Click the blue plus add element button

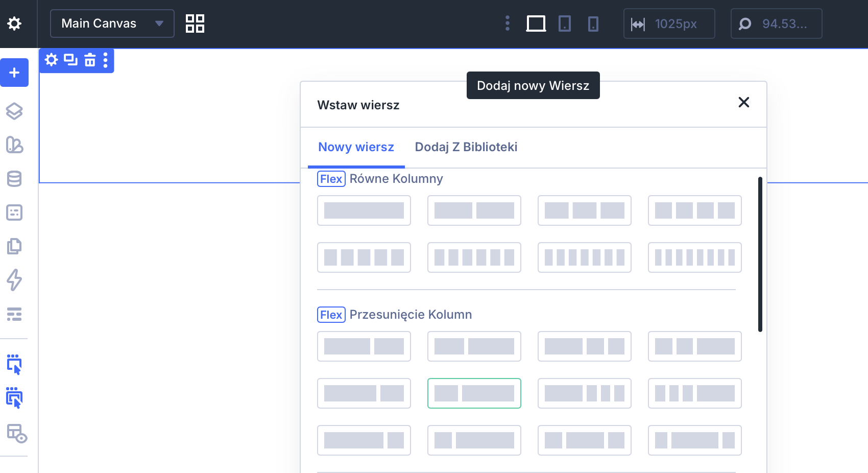(x=14, y=73)
